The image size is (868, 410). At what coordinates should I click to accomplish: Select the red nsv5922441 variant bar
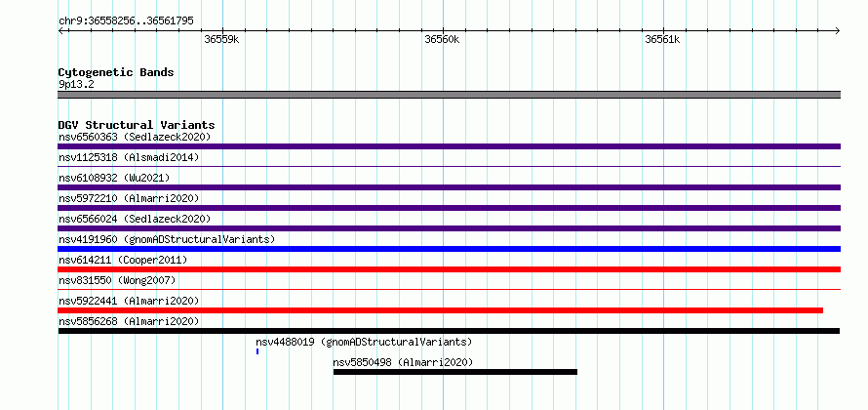(440, 310)
